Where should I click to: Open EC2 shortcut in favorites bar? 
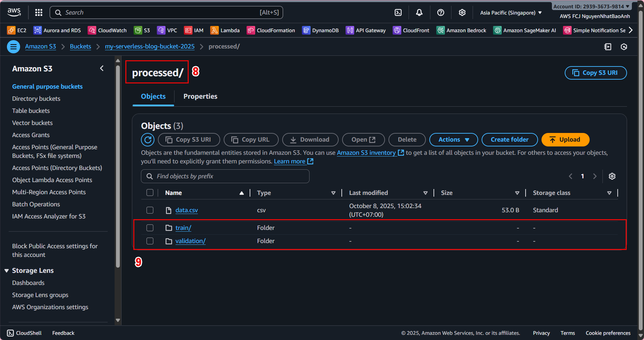[17, 30]
